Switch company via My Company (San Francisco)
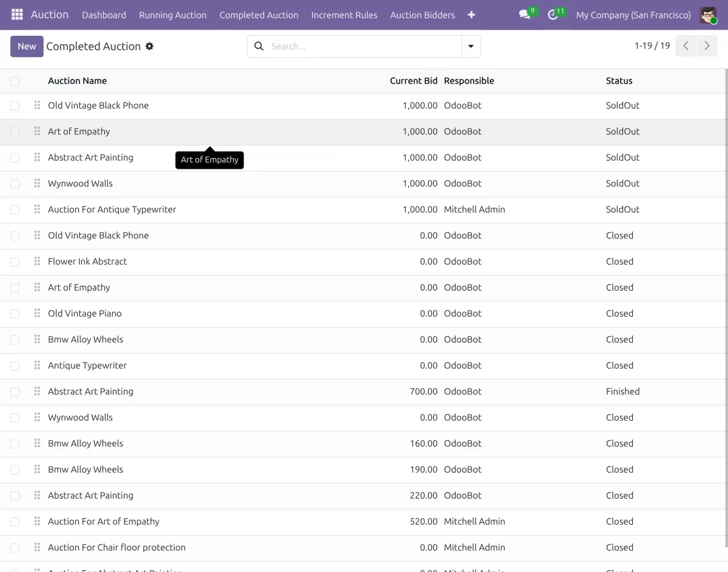The width and height of the screenshot is (728, 572). [633, 15]
